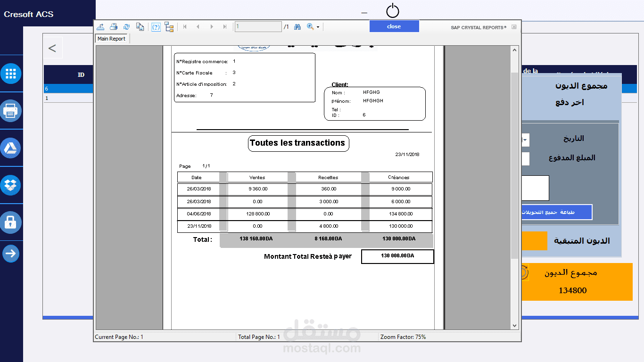Click the amount field beside المبلغ المدفوع
Screen dimensions: 644x362
point(526,159)
